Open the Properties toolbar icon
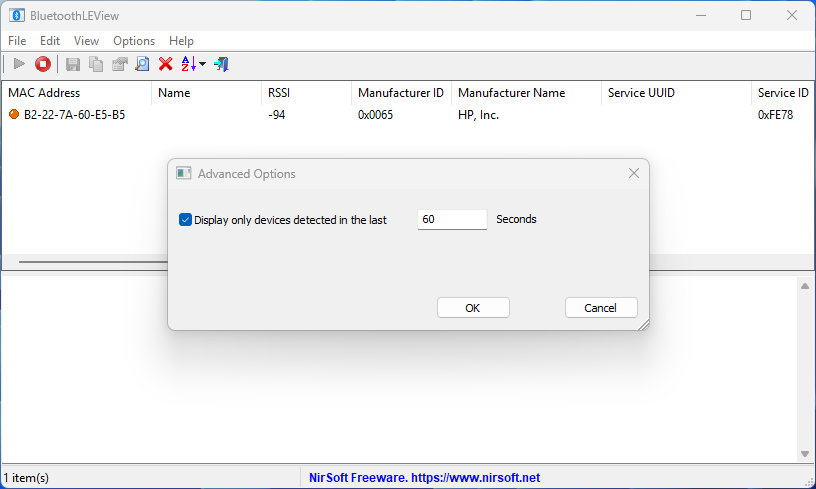Screen dimensions: 816x489 point(119,64)
